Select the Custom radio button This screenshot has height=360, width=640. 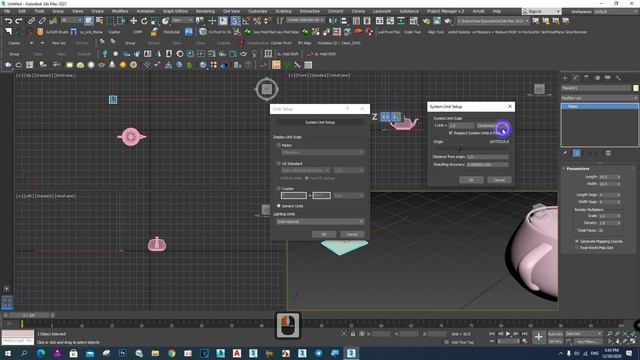[279, 188]
